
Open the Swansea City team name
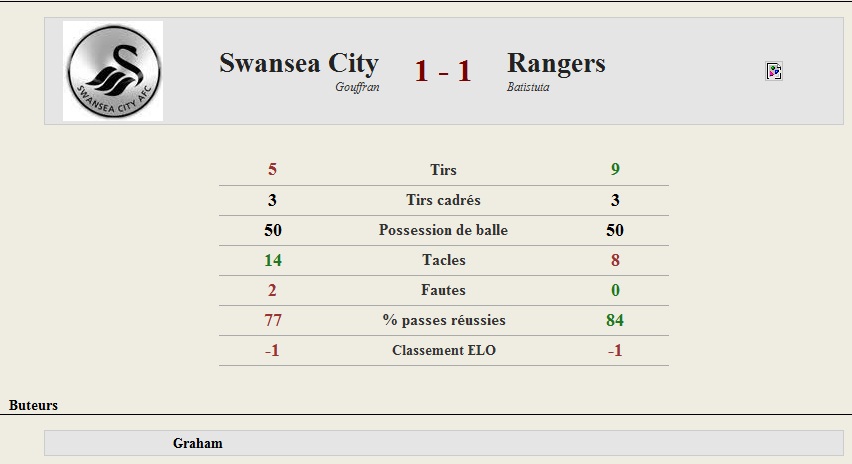coord(299,63)
